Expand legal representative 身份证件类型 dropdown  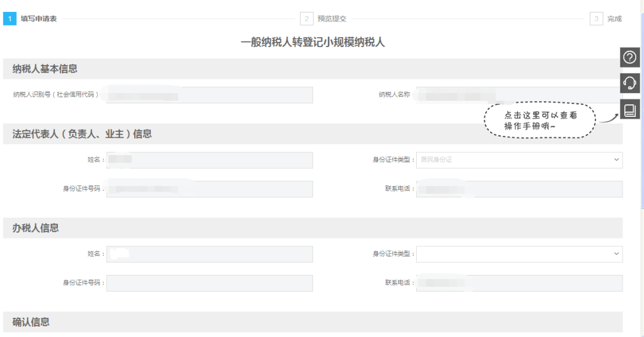pos(519,160)
